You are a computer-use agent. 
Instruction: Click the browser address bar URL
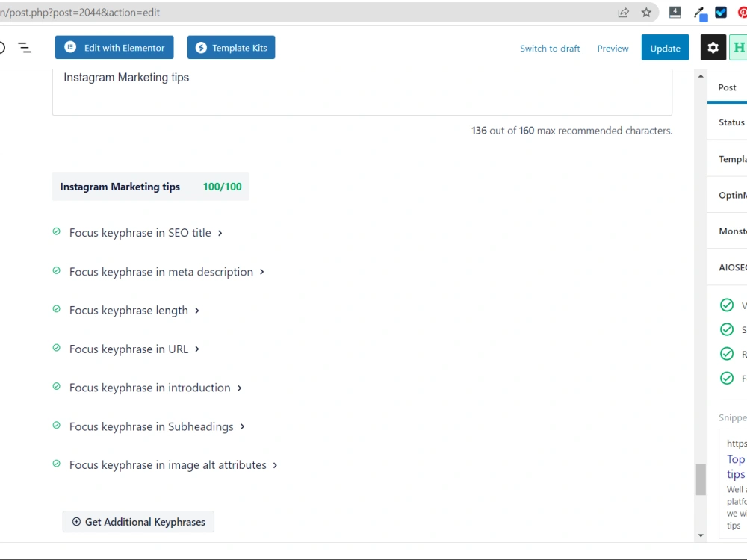point(80,13)
